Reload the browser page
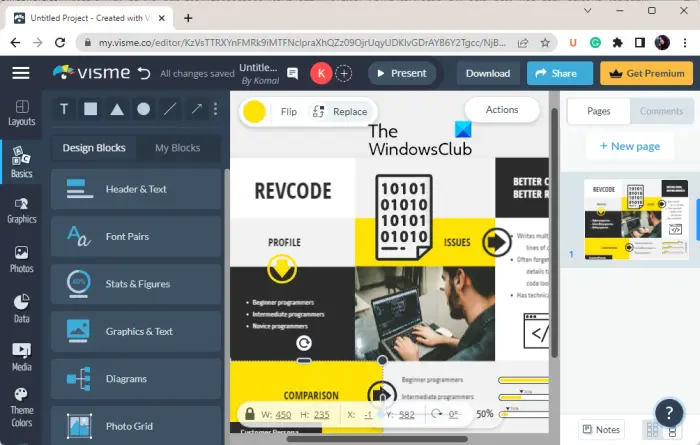Viewport: 700px width, 445px height. (x=60, y=43)
